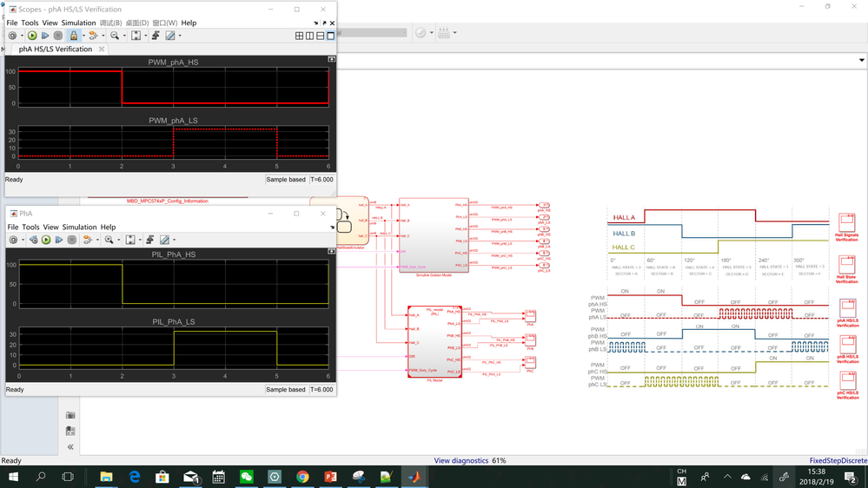Viewport: 868px width, 488px height.
Task: Collapse the model browser double-chevron
Action: coord(70,447)
